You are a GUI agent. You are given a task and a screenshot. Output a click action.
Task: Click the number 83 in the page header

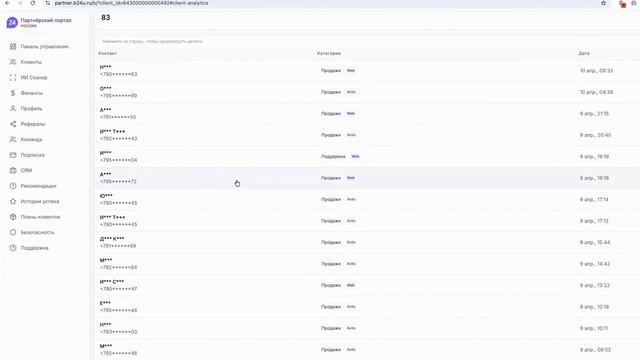pyautogui.click(x=106, y=18)
